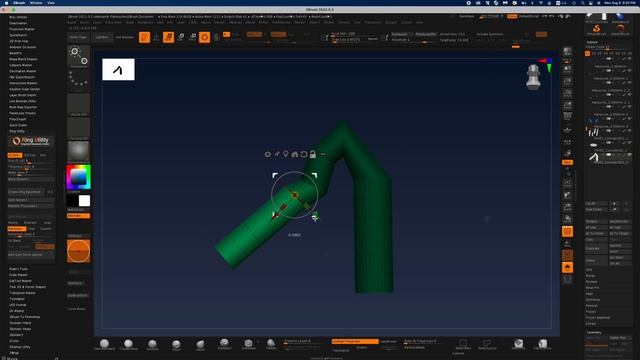Toggle Gizmo 3D orange circle button
The height and width of the screenshot is (360, 640).
[x=205, y=37]
